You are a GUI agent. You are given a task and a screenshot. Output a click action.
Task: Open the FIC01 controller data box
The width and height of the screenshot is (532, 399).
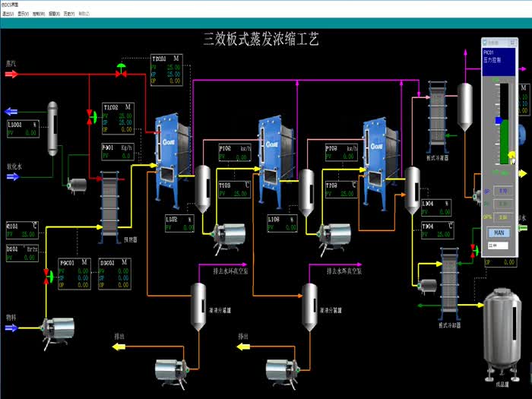pos(74,274)
